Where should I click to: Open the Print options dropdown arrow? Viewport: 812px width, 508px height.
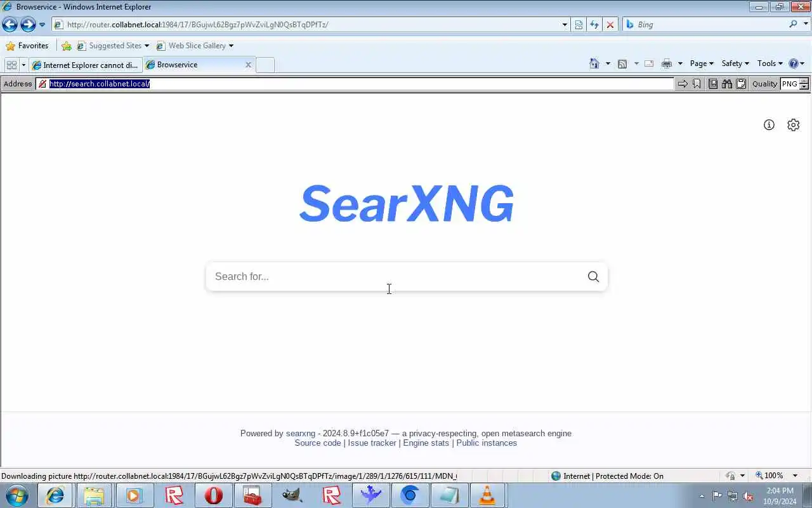coord(680,63)
